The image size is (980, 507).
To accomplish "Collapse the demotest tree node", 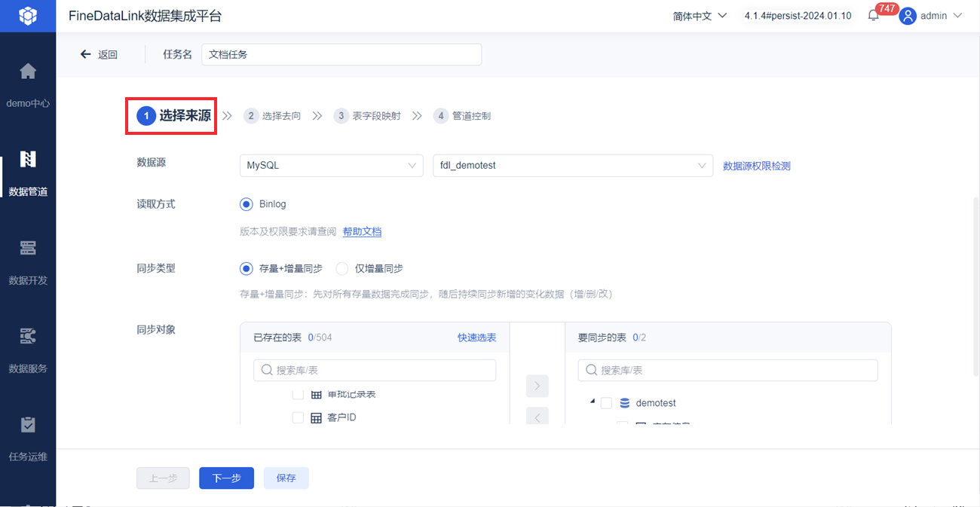I will 592,403.
